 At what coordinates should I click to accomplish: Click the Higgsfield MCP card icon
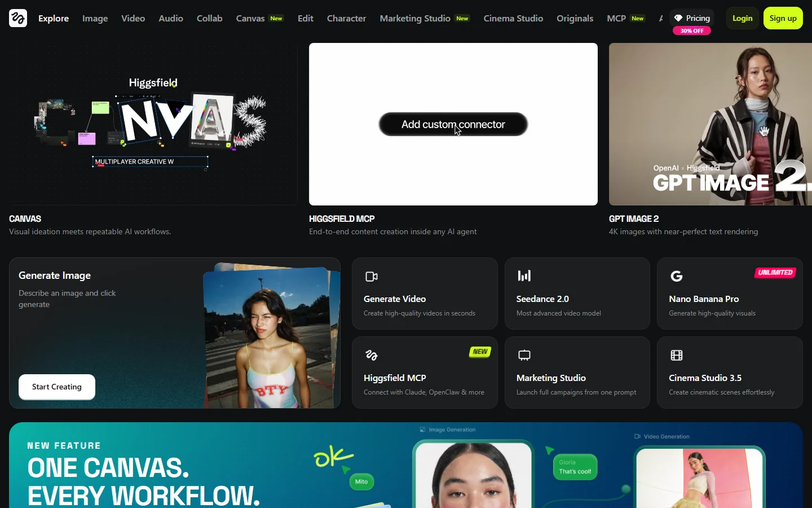[x=371, y=355]
